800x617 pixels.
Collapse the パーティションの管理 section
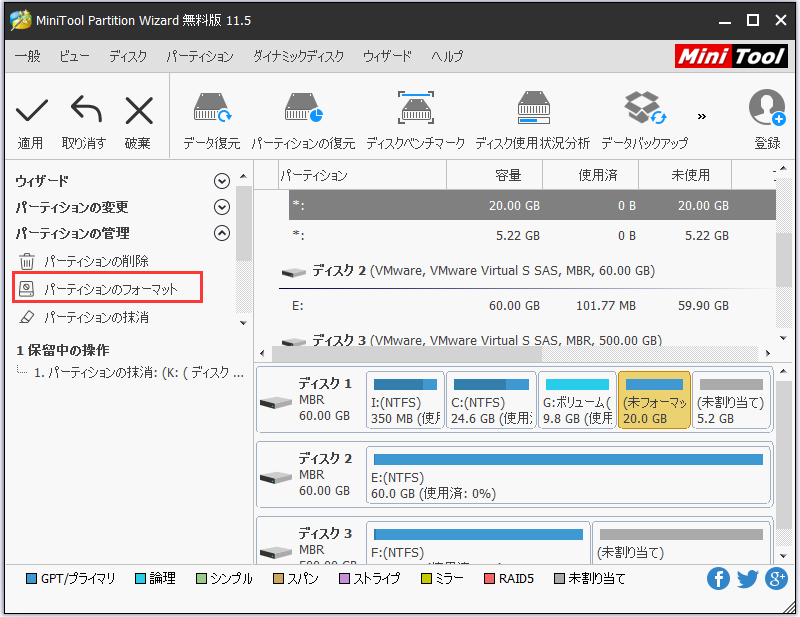222,233
